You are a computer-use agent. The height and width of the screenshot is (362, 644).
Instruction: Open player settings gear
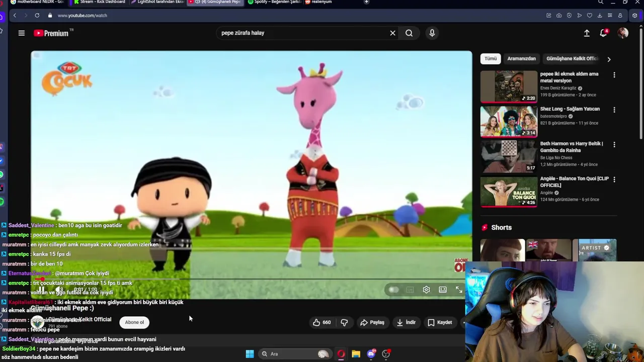pyautogui.click(x=426, y=290)
